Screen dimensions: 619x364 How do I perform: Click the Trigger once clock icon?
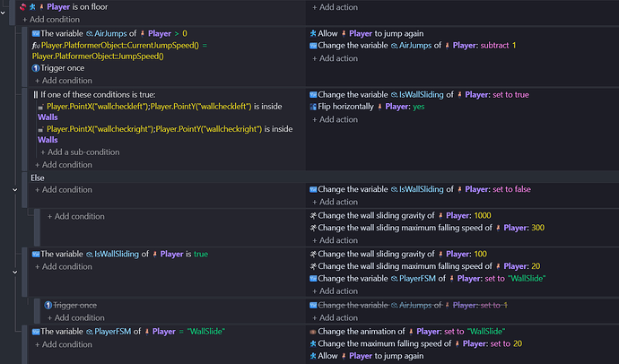36,68
